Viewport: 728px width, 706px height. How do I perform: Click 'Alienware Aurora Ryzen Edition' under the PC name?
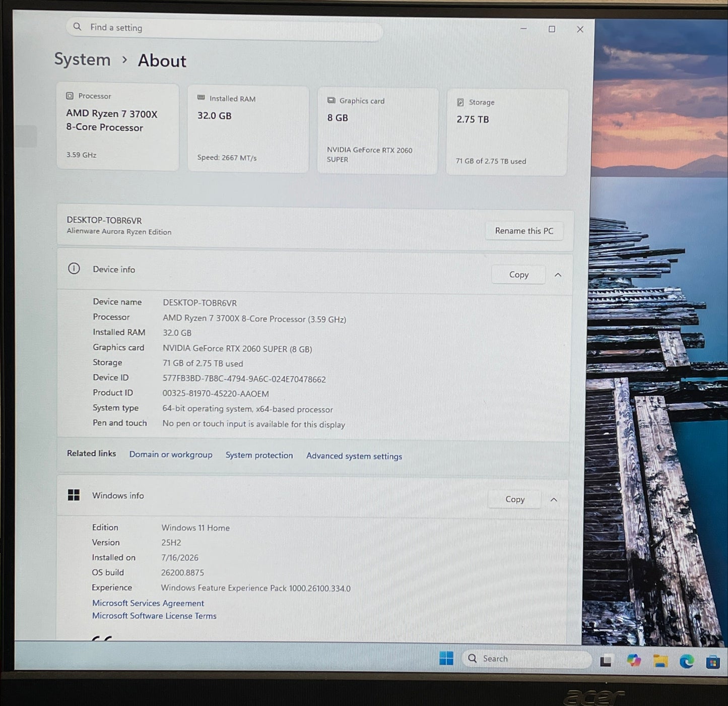pos(119,232)
